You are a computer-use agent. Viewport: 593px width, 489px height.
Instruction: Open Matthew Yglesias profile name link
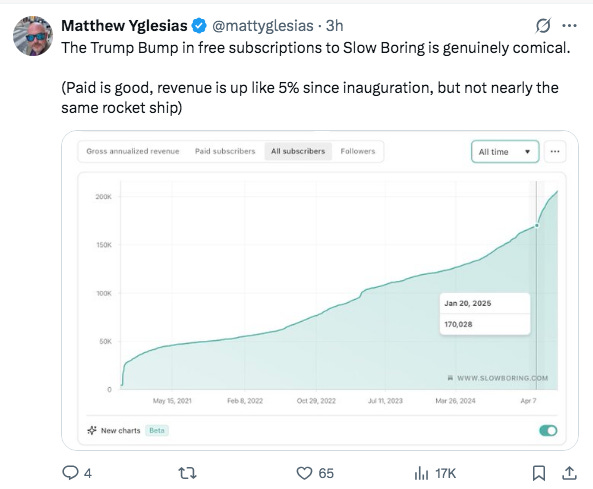click(124, 26)
